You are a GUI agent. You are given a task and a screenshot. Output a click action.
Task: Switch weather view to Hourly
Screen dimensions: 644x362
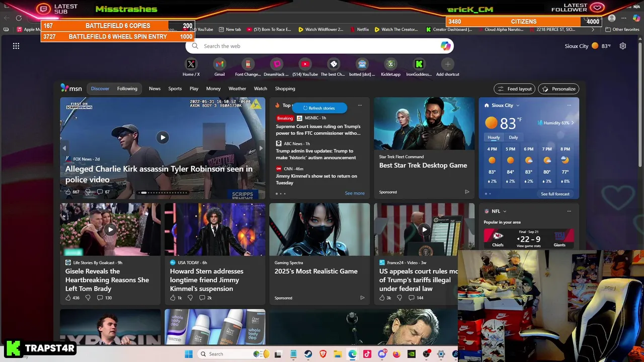click(494, 137)
